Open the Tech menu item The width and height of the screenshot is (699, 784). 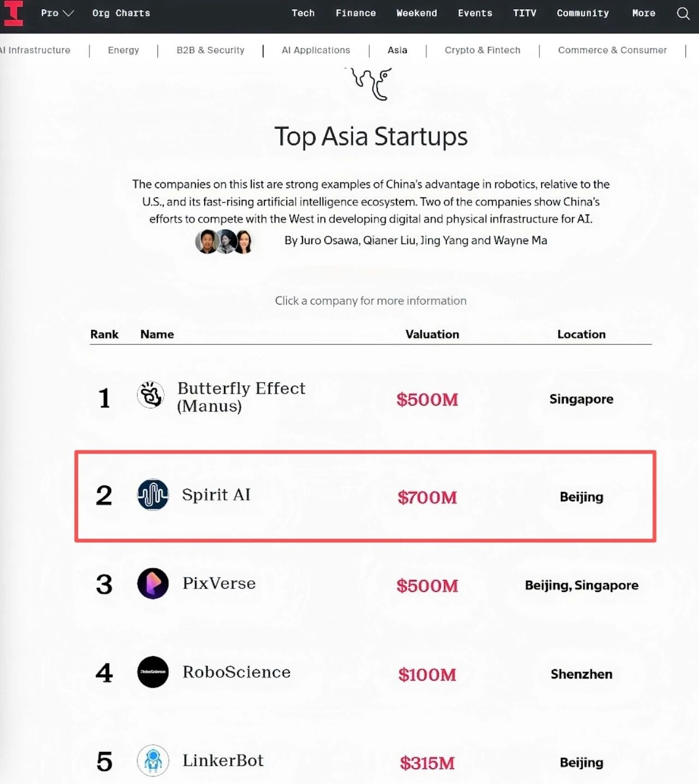click(x=303, y=13)
